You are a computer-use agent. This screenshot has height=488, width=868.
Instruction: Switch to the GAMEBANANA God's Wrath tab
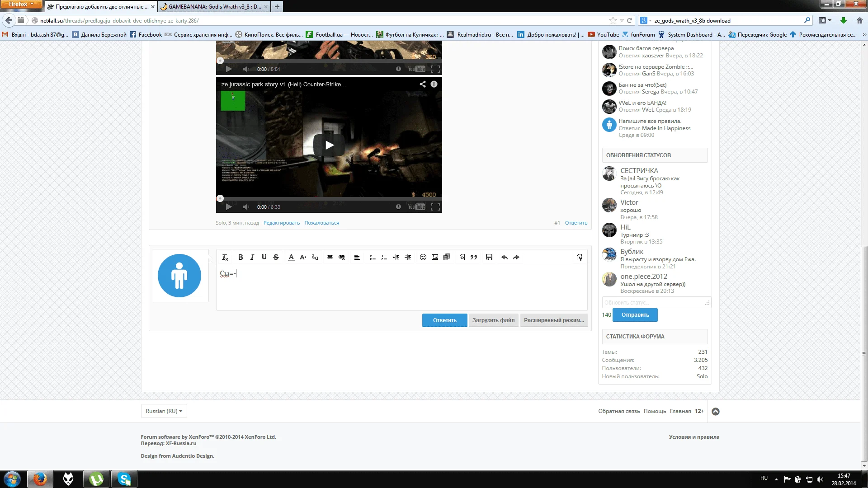click(x=212, y=7)
